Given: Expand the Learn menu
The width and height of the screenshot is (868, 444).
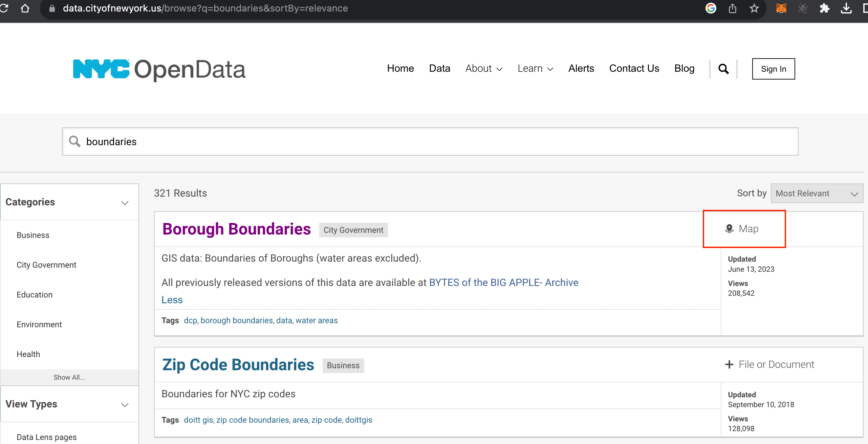Looking at the screenshot, I should pos(535,68).
